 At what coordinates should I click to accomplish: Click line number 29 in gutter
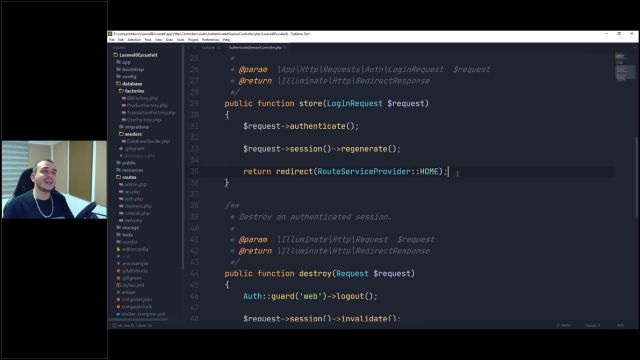(x=194, y=104)
